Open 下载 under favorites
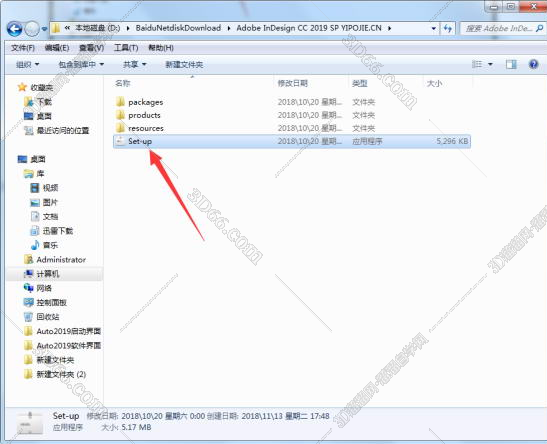The height and width of the screenshot is (444, 547). (x=44, y=102)
